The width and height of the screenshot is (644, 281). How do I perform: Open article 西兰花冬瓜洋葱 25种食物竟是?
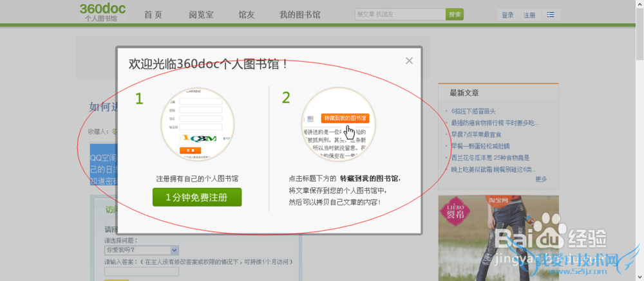pyautogui.click(x=490, y=158)
